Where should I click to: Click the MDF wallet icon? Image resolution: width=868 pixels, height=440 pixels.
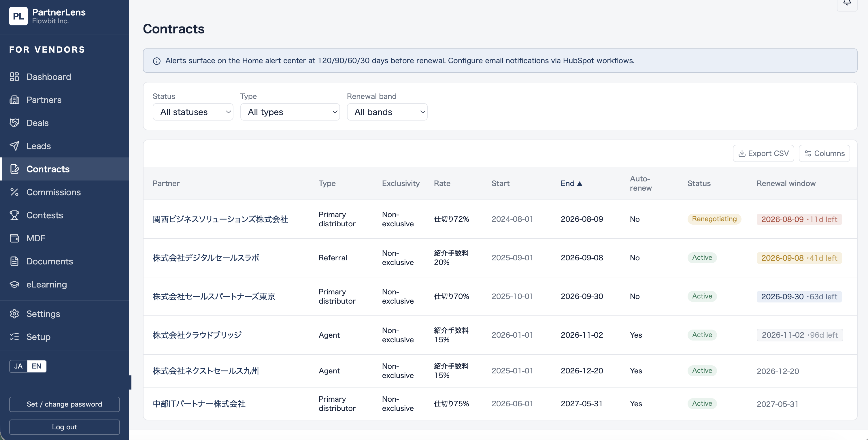14,238
